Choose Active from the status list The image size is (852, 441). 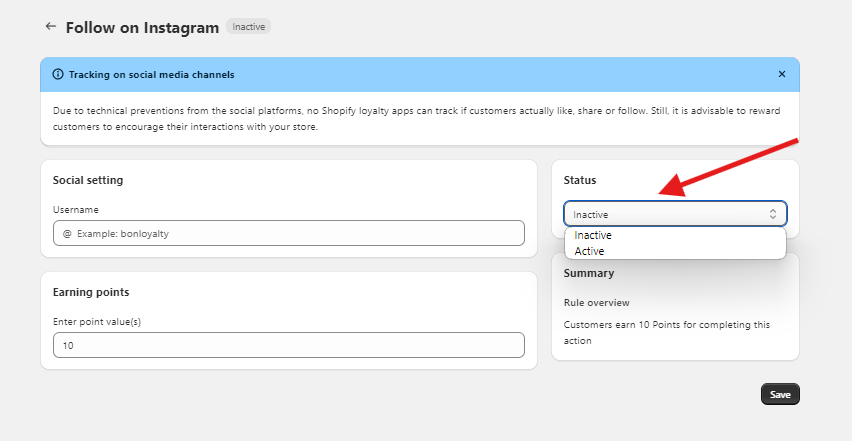tap(590, 251)
